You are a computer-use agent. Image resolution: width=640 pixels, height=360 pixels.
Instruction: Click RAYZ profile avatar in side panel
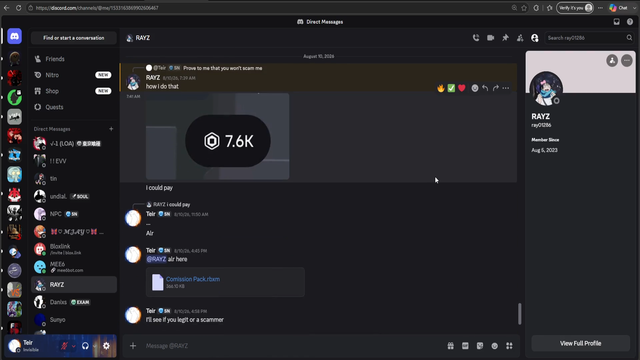pyautogui.click(x=546, y=89)
